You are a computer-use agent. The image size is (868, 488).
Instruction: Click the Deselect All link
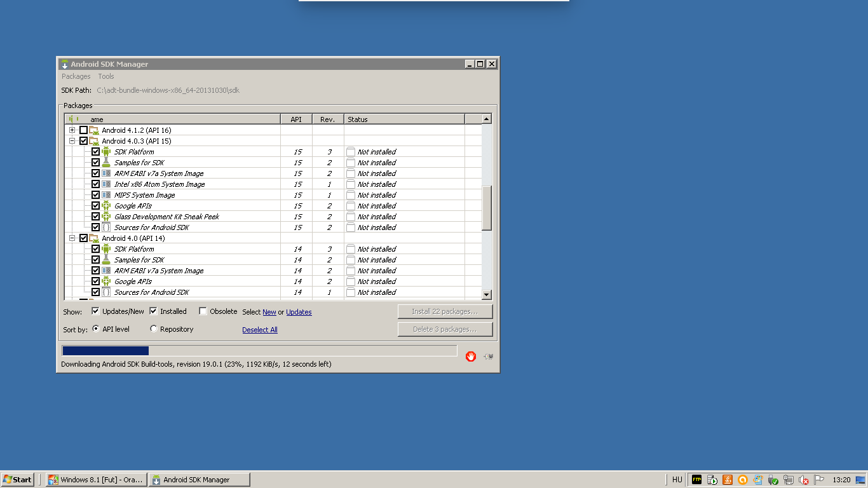[259, 330]
